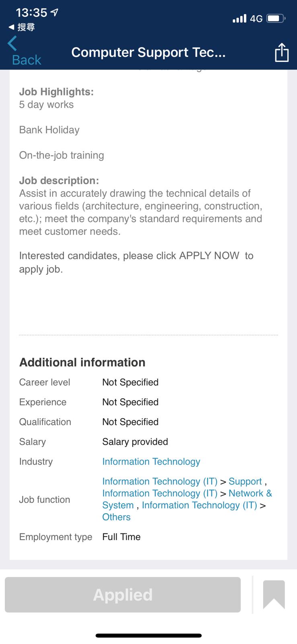Viewport: 297px width, 644px height.
Task: Toggle the bookmark to save job
Action: [x=274, y=594]
